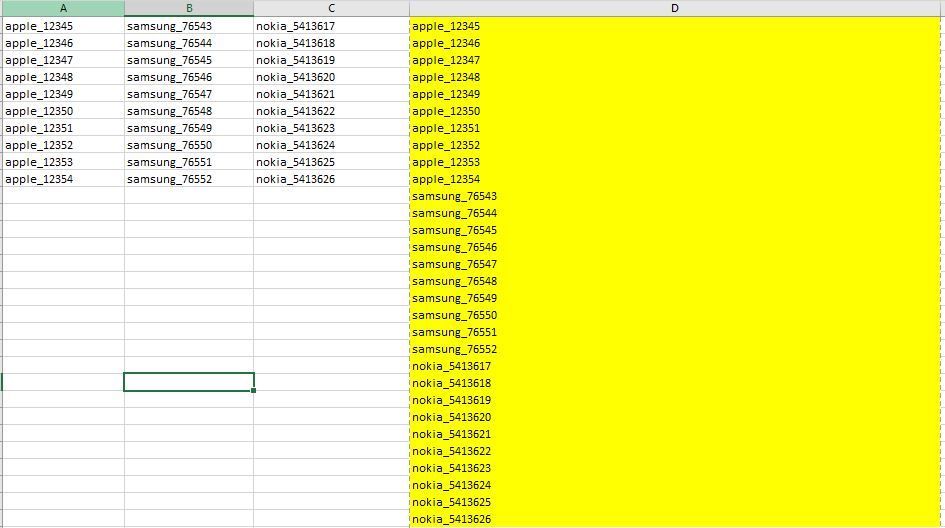This screenshot has width=945, height=528.
Task: Select samsung_76552 in column B
Action: (189, 179)
